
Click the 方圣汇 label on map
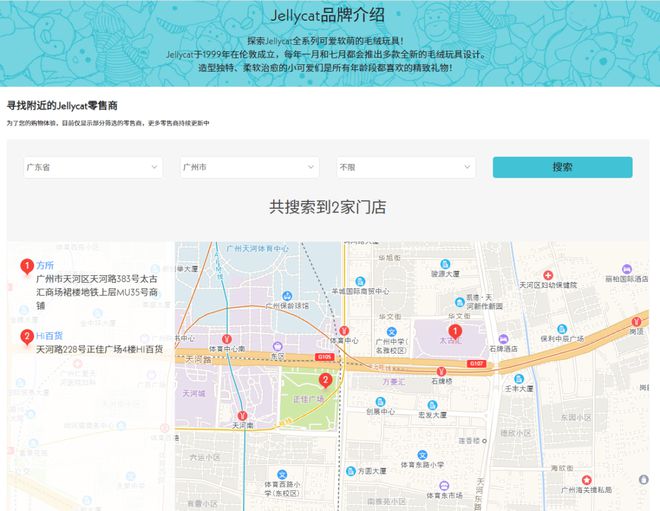coord(394,381)
